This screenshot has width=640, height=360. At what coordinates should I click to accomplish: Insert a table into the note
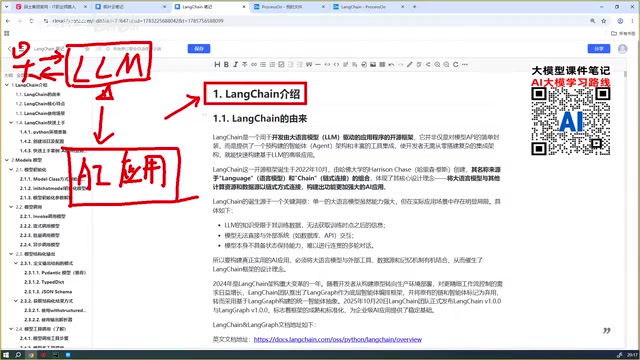382,64
